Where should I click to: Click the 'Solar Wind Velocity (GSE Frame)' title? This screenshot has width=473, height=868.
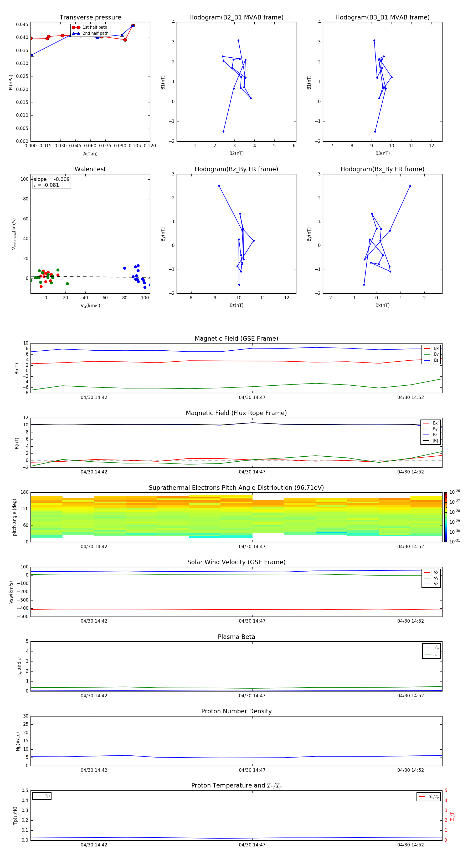tap(236, 562)
